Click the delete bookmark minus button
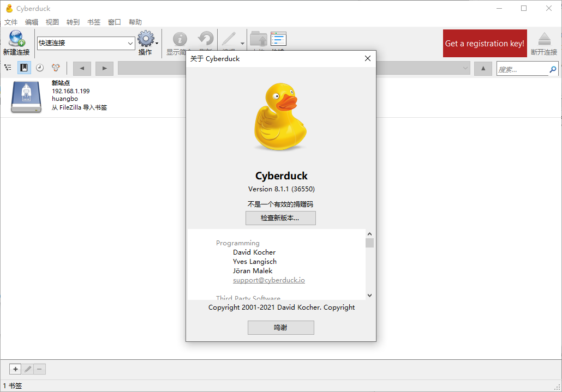The height and width of the screenshot is (392, 562). pyautogui.click(x=39, y=369)
